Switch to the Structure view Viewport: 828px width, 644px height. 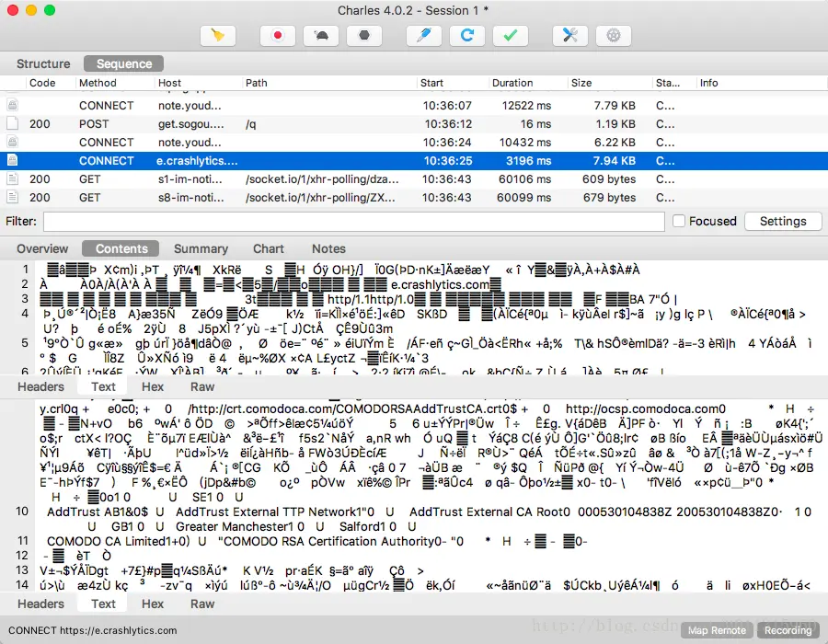(x=43, y=63)
